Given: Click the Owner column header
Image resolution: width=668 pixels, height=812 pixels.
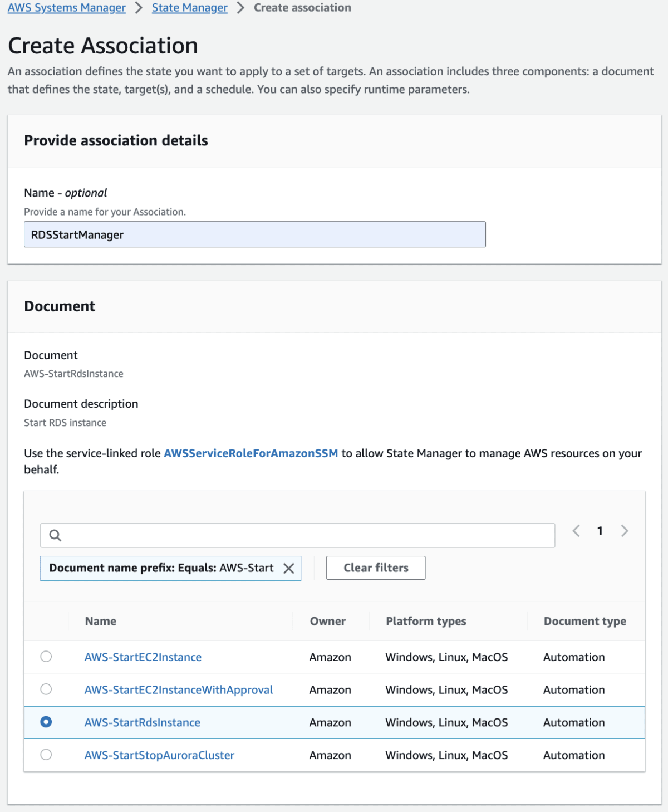Looking at the screenshot, I should click(x=328, y=621).
